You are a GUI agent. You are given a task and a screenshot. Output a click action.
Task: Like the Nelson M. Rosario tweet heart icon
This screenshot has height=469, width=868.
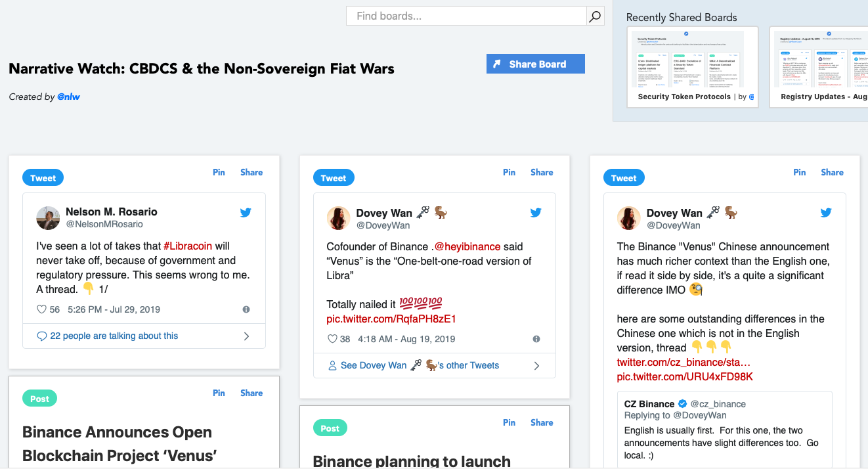coord(41,309)
